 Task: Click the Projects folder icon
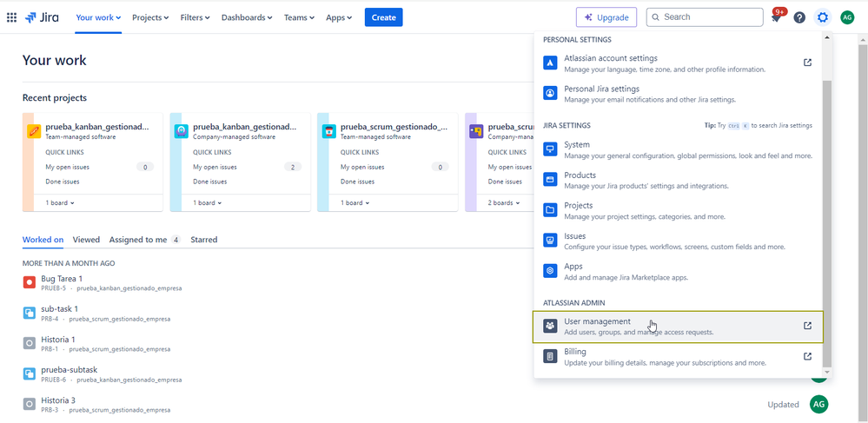(x=550, y=210)
